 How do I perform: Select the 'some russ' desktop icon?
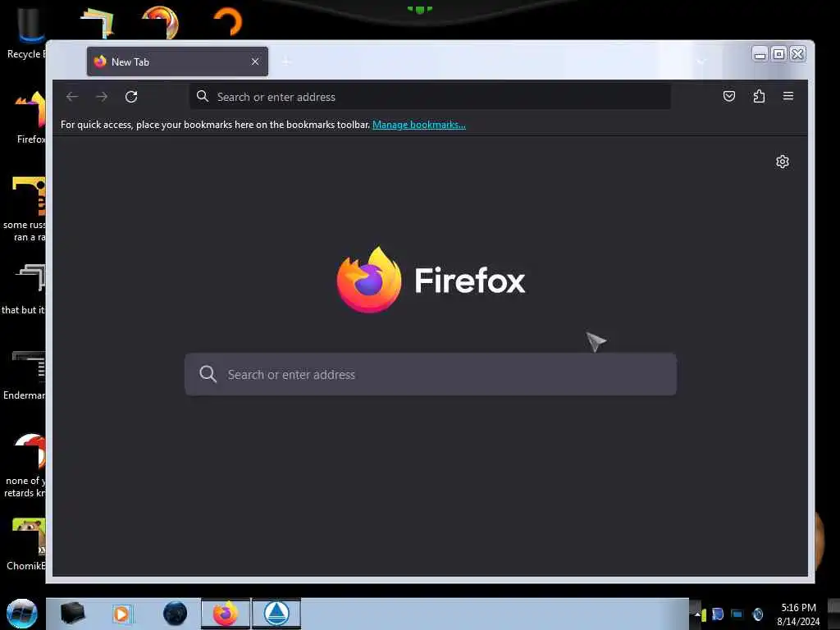point(25,209)
